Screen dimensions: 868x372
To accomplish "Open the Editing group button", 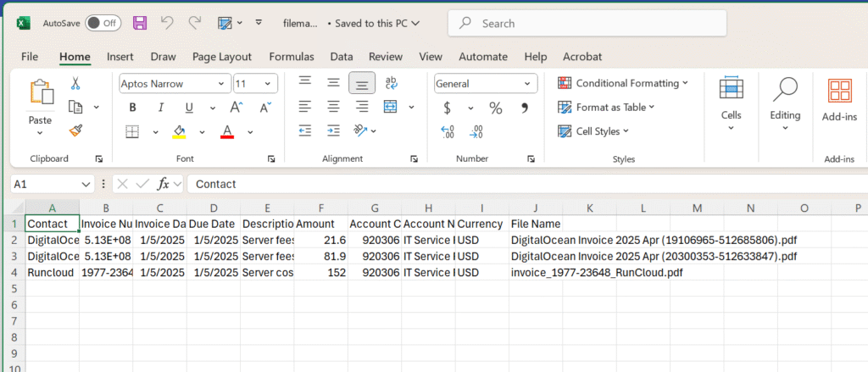I will [x=785, y=104].
